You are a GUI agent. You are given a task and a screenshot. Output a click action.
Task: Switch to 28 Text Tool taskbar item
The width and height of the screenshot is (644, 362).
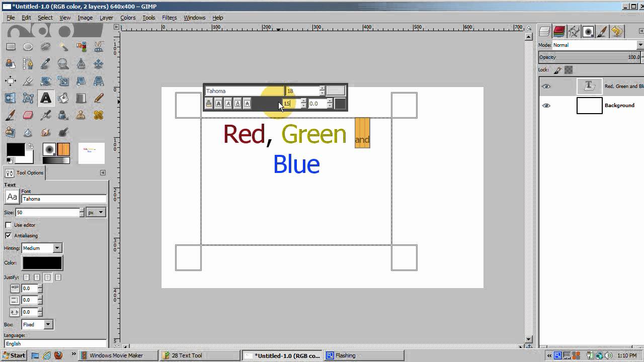(x=201, y=355)
